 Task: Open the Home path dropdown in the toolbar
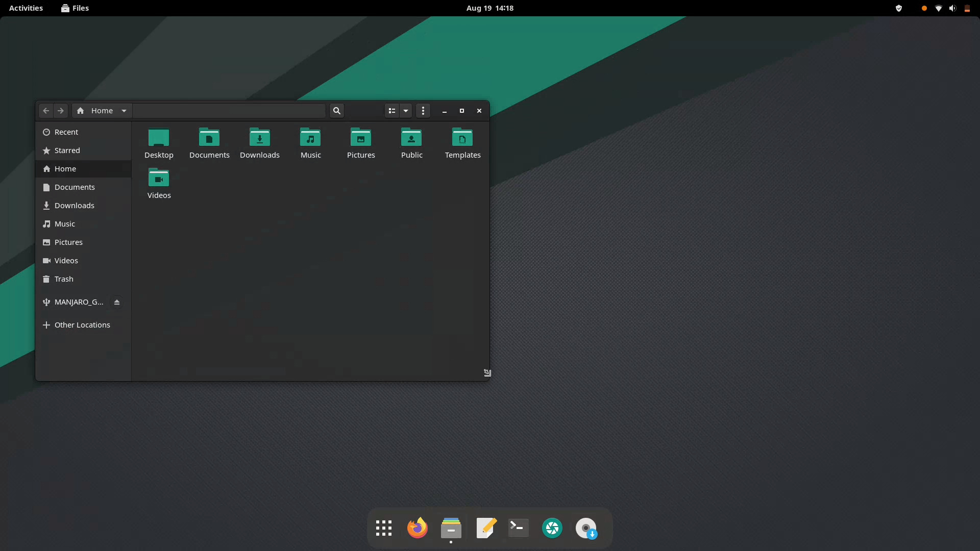[123, 110]
